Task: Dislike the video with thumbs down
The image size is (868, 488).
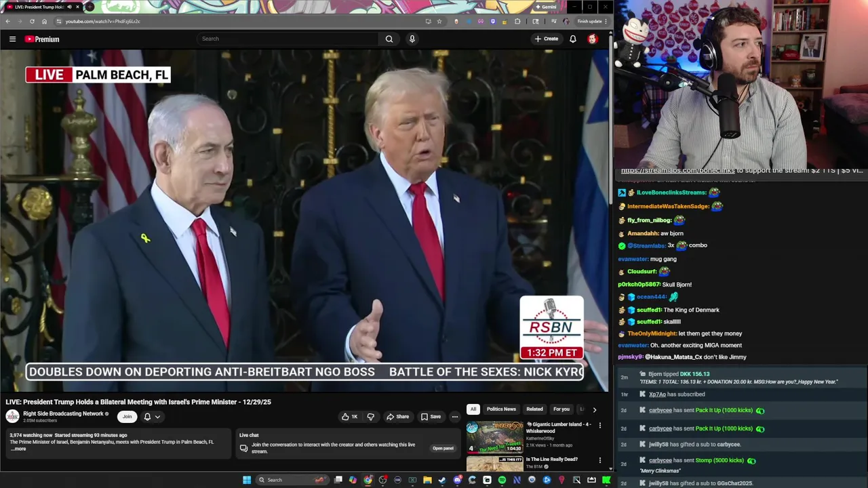Action: [x=370, y=417]
